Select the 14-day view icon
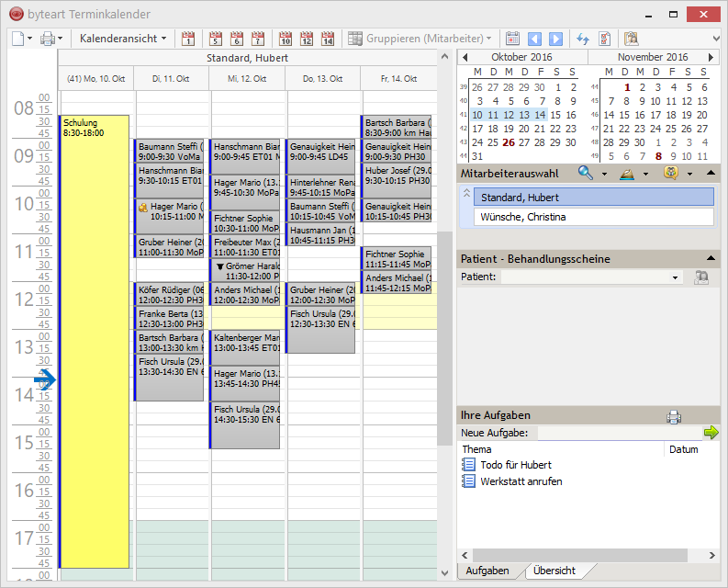Image resolution: width=728 pixels, height=588 pixels. pos(328,39)
